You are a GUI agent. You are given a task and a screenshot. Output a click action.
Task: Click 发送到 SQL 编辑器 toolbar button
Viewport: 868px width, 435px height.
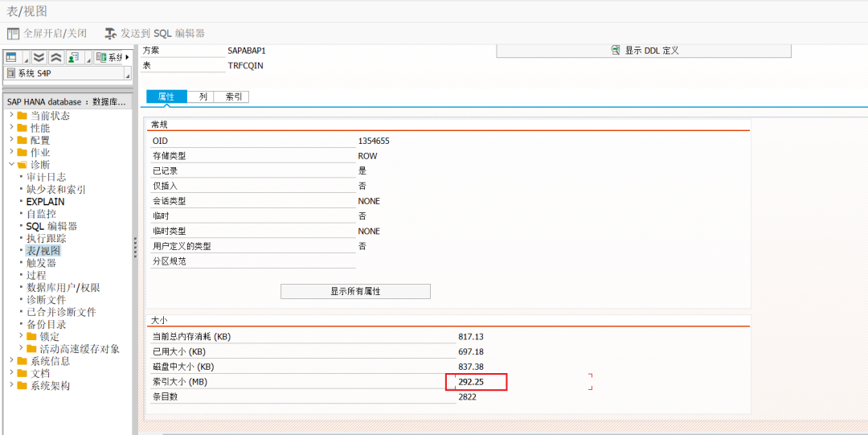[x=155, y=33]
